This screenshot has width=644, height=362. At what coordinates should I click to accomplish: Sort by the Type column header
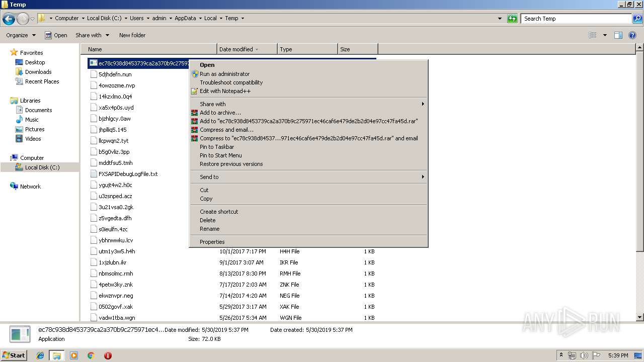pyautogui.click(x=307, y=49)
